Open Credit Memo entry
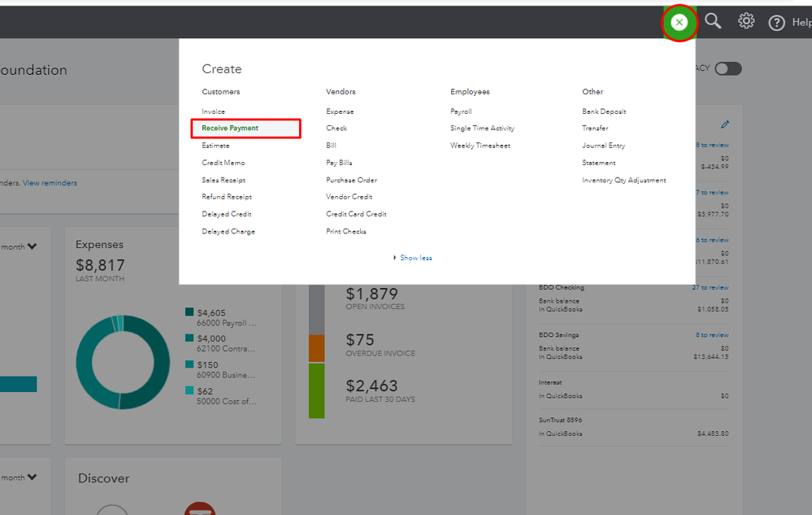This screenshot has width=812, height=515. (x=224, y=163)
